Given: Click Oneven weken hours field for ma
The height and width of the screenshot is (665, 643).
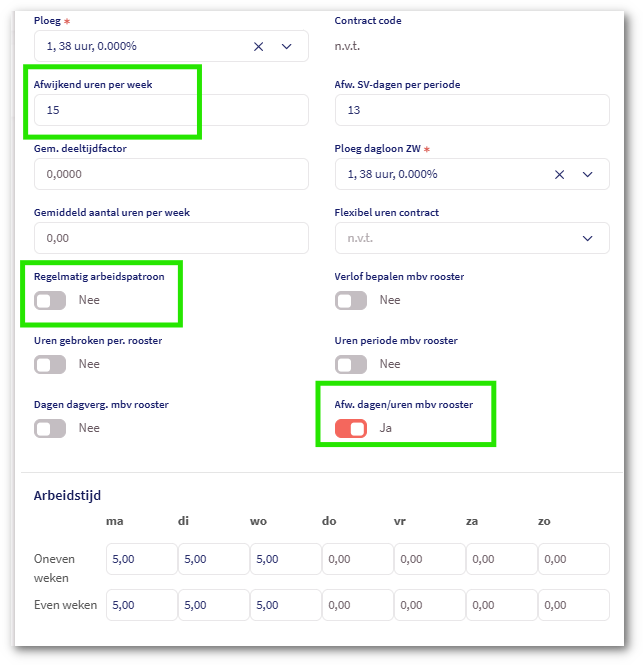Looking at the screenshot, I should tap(141, 559).
